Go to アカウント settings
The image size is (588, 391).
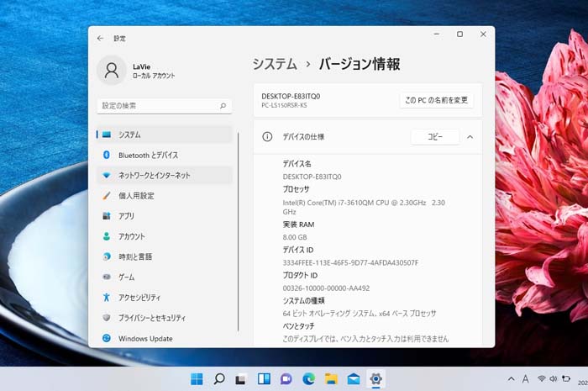tap(165, 236)
